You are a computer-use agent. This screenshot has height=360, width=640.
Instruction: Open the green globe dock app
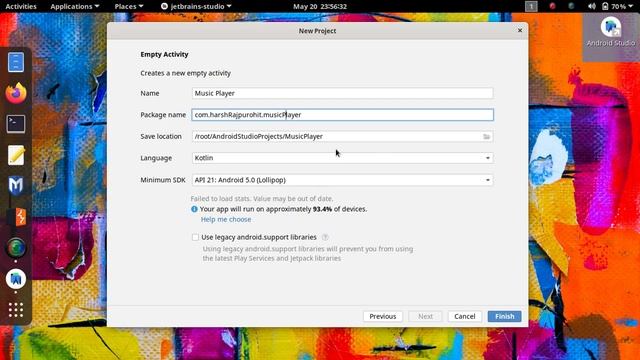tap(16, 248)
